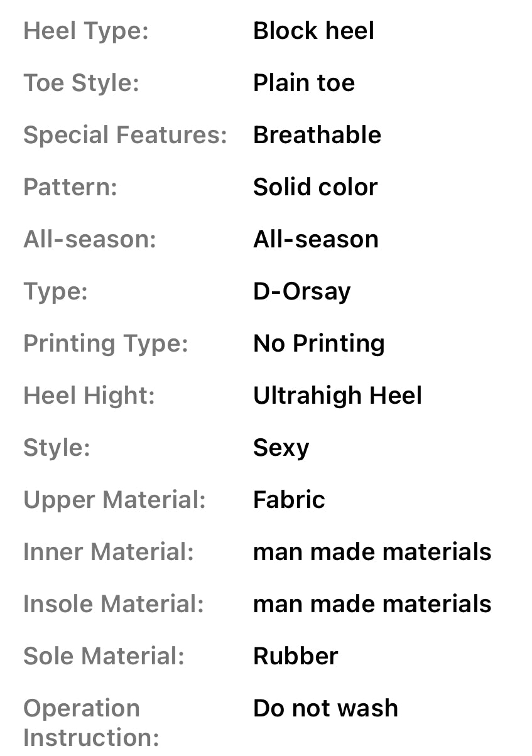
Task: Select the "Fabric" upper material value
Action: point(289,500)
